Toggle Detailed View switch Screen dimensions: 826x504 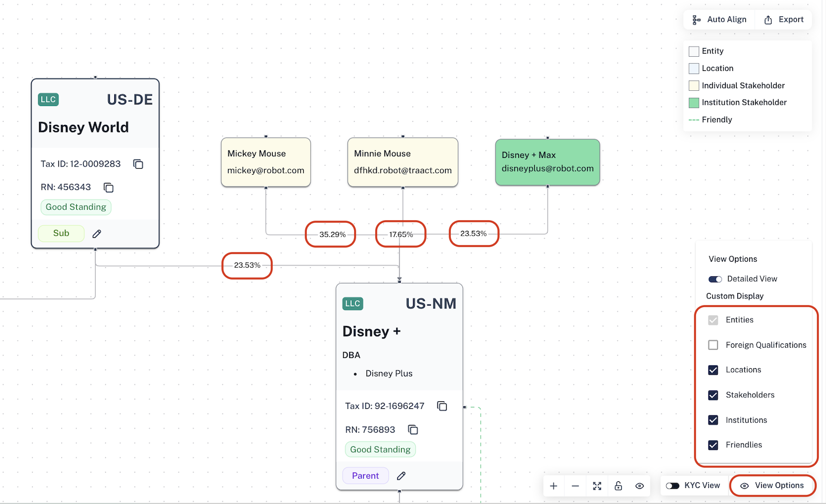715,279
